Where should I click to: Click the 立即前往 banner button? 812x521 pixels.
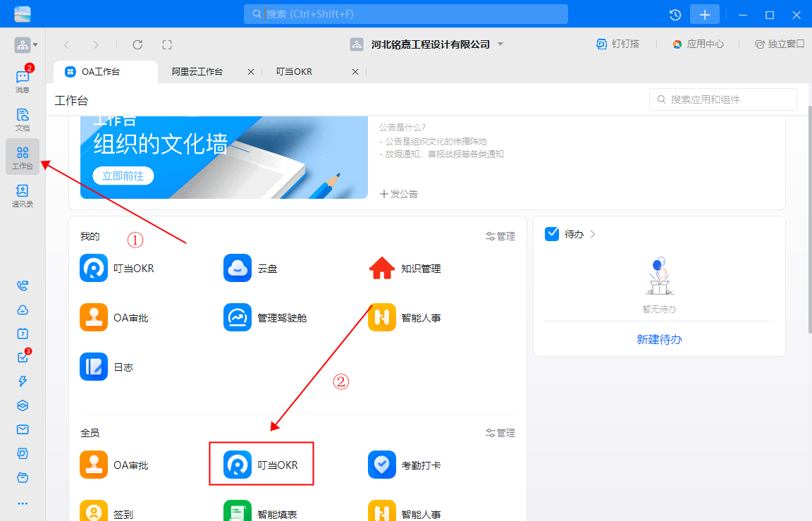[123, 176]
